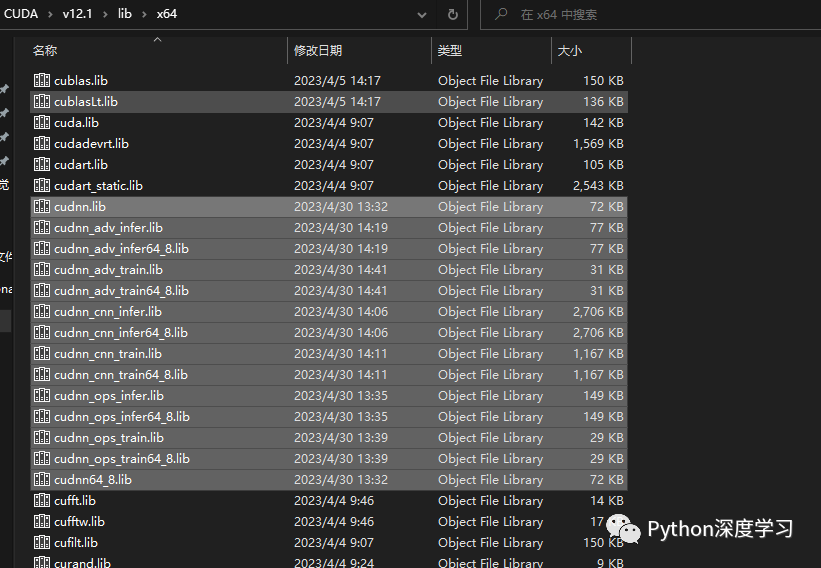Click the cudnn_cnn_train.lib file icon

(x=42, y=353)
